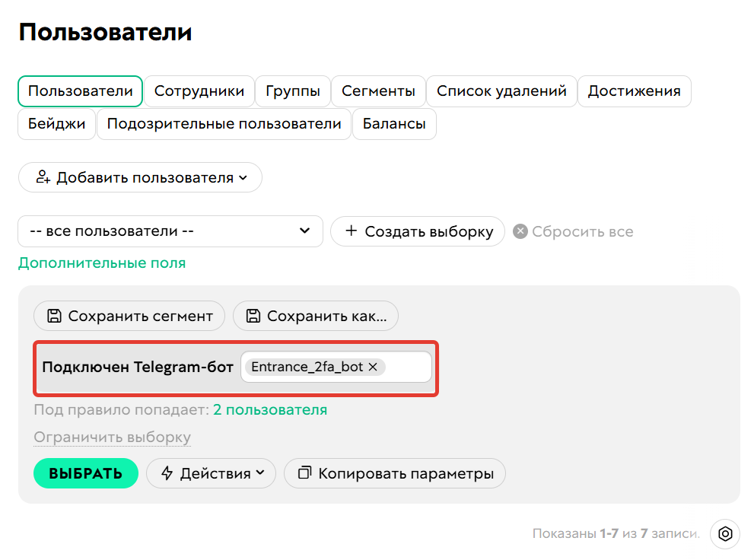Open the Подозрительные пользователи tab
The image size is (754, 560).
[224, 123]
